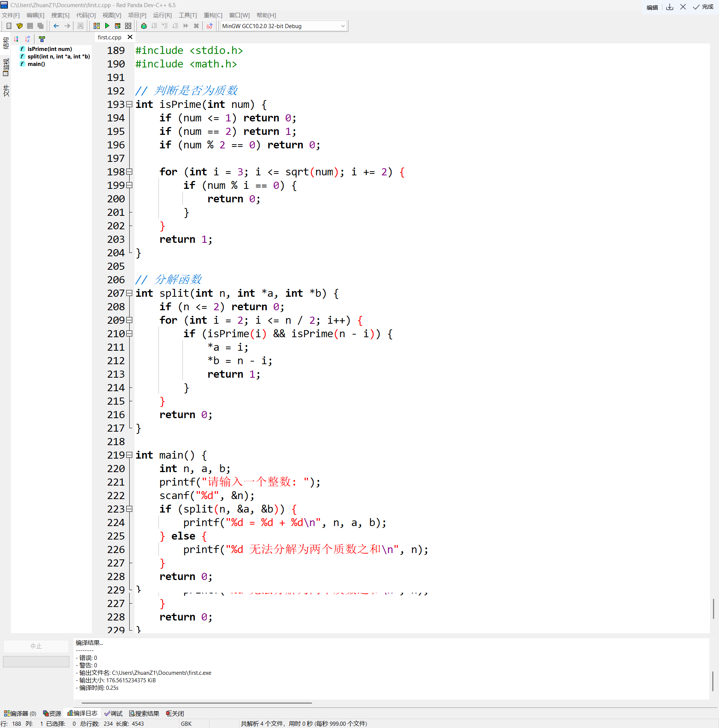719x728 pixels.
Task: Collapse the for loop at line 198
Action: (129, 172)
